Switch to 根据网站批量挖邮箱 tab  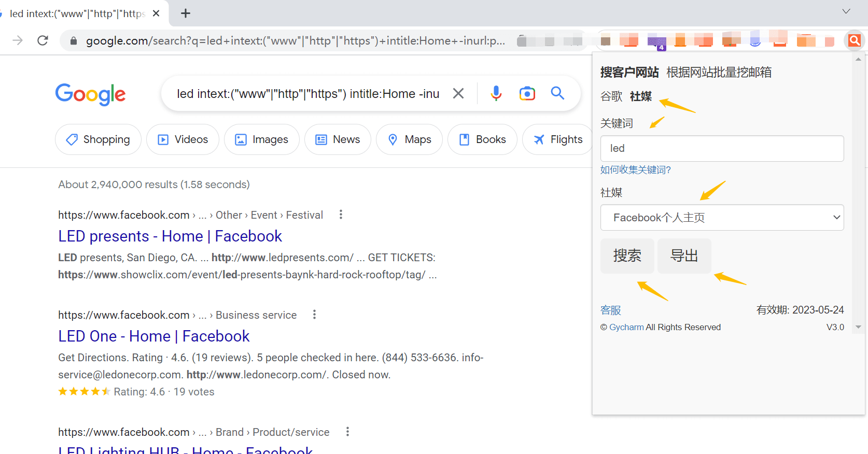coord(719,72)
